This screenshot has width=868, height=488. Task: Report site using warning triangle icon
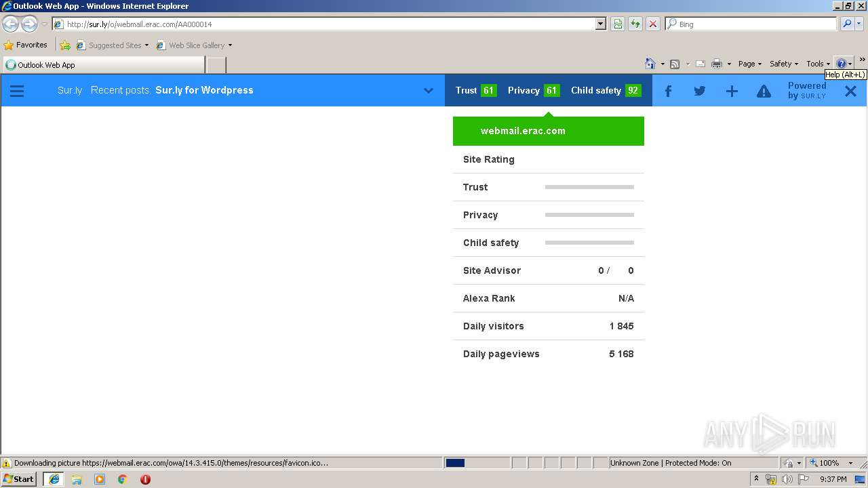click(x=764, y=91)
